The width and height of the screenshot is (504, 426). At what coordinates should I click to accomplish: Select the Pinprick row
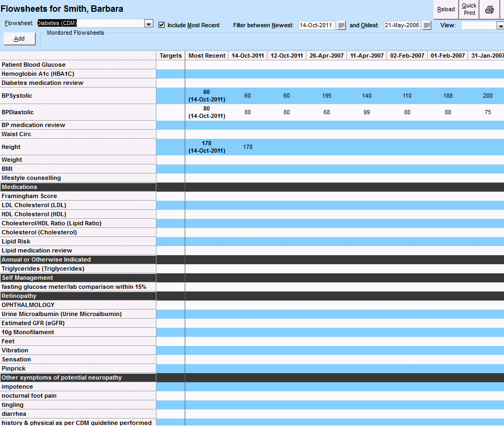[x=78, y=368]
